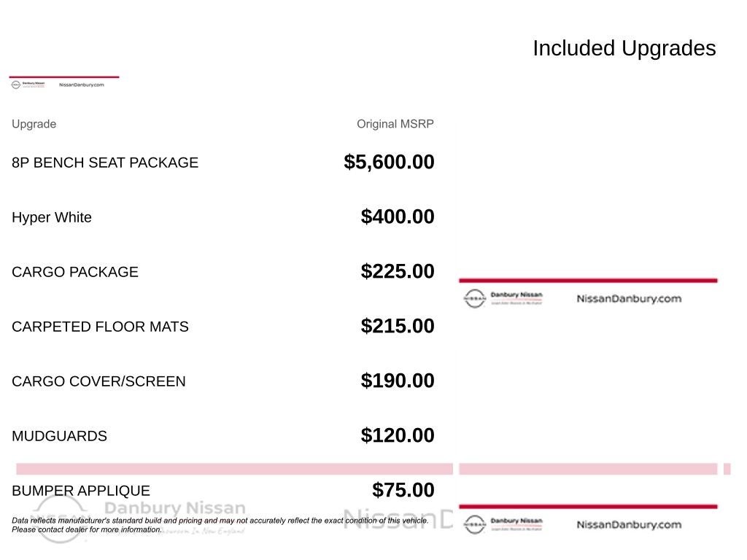
Task: Select the Included Upgrades heading
Action: click(x=624, y=48)
